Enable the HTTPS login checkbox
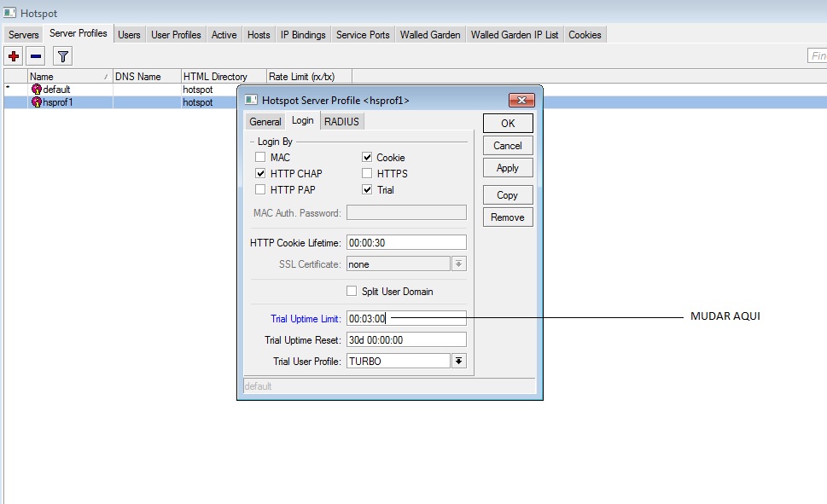 [367, 173]
